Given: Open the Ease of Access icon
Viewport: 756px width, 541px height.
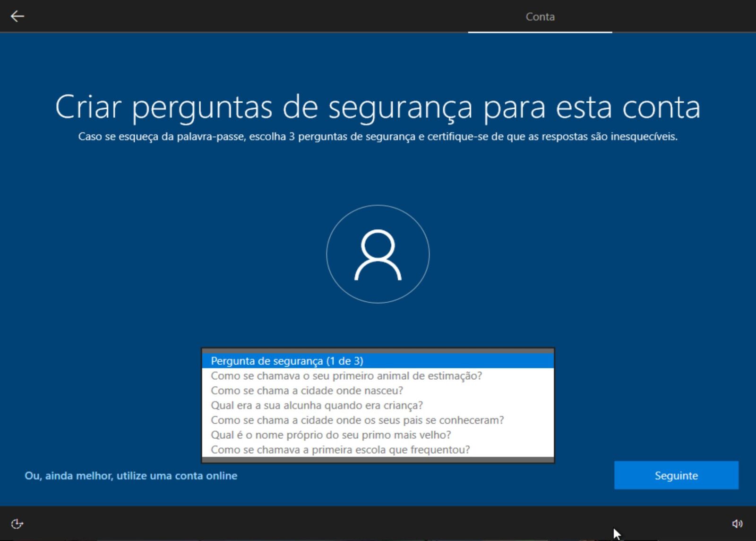Looking at the screenshot, I should coord(17,524).
